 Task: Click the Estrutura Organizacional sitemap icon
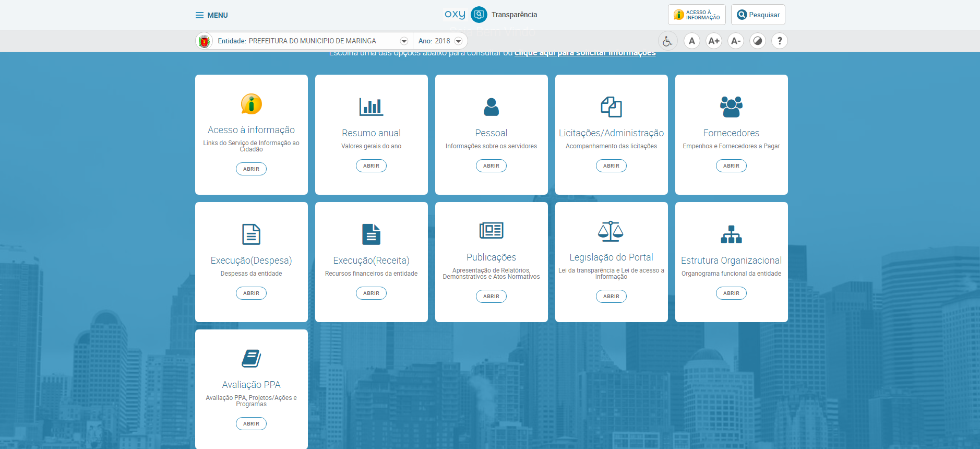click(x=731, y=234)
